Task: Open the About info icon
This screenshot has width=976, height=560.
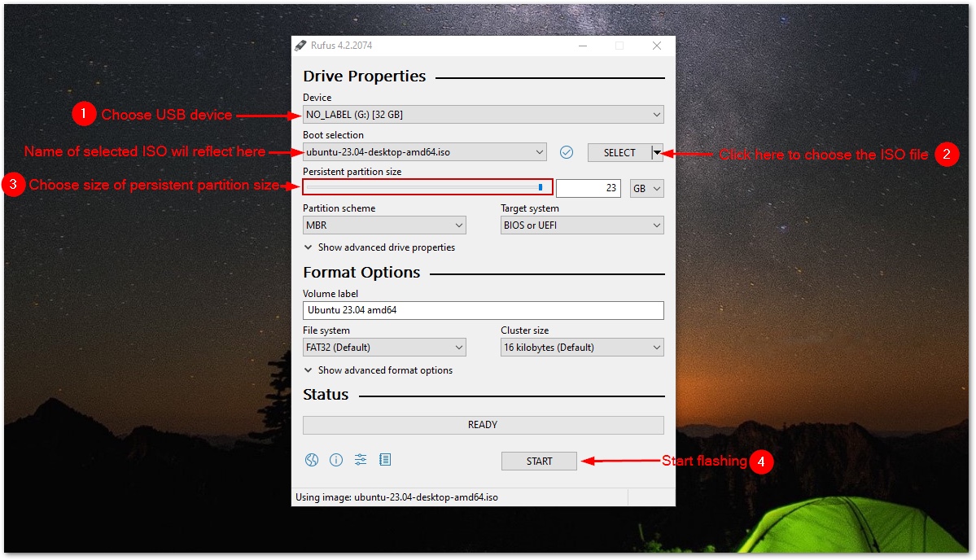Action: pyautogui.click(x=336, y=460)
